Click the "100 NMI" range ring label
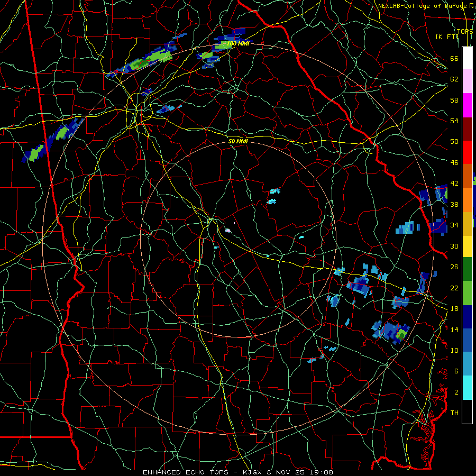The height and width of the screenshot is (476, 476). [238, 43]
